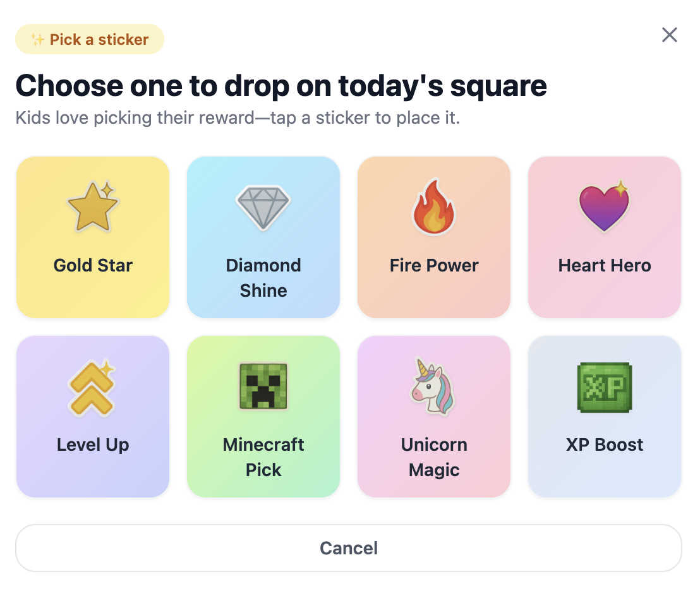The image size is (700, 596).
Task: Dismiss the dialog with the X button
Action: tap(669, 35)
